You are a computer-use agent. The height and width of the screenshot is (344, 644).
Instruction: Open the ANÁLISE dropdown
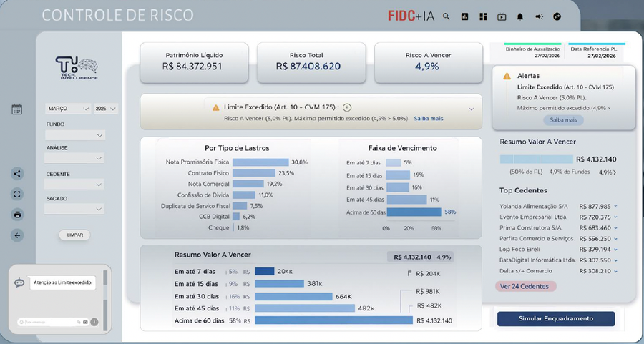coord(74,158)
